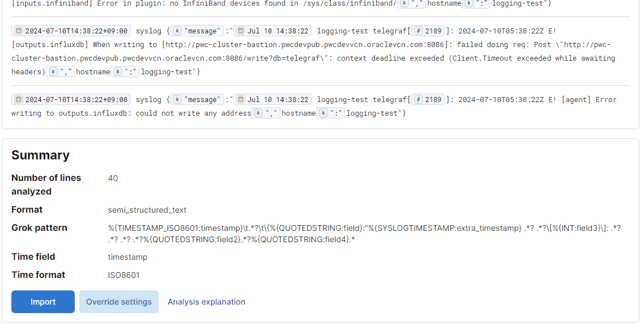The width and height of the screenshot is (644, 325).
Task: Open Override settings
Action: pyautogui.click(x=119, y=302)
